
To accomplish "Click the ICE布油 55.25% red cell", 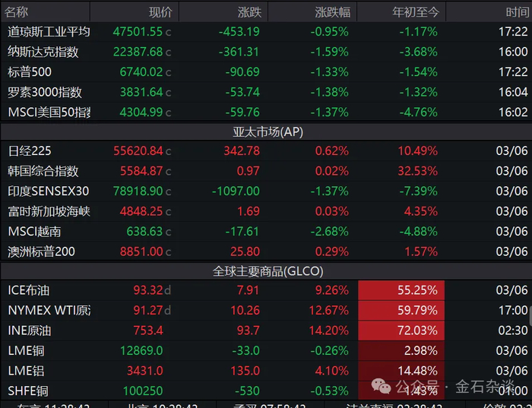I will coord(401,290).
